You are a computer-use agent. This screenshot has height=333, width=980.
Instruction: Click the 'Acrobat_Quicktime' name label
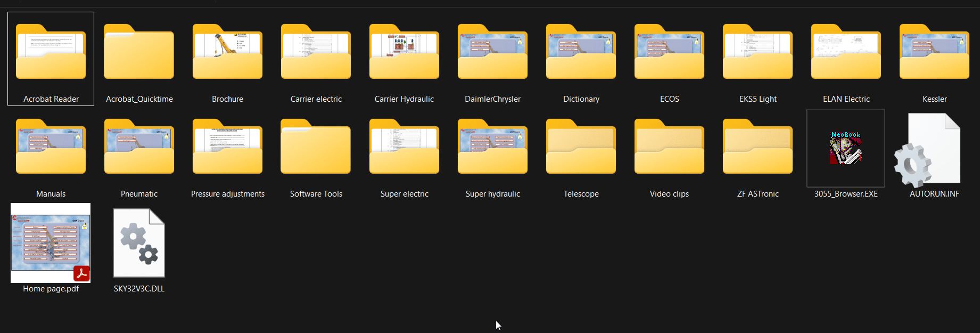pos(139,99)
